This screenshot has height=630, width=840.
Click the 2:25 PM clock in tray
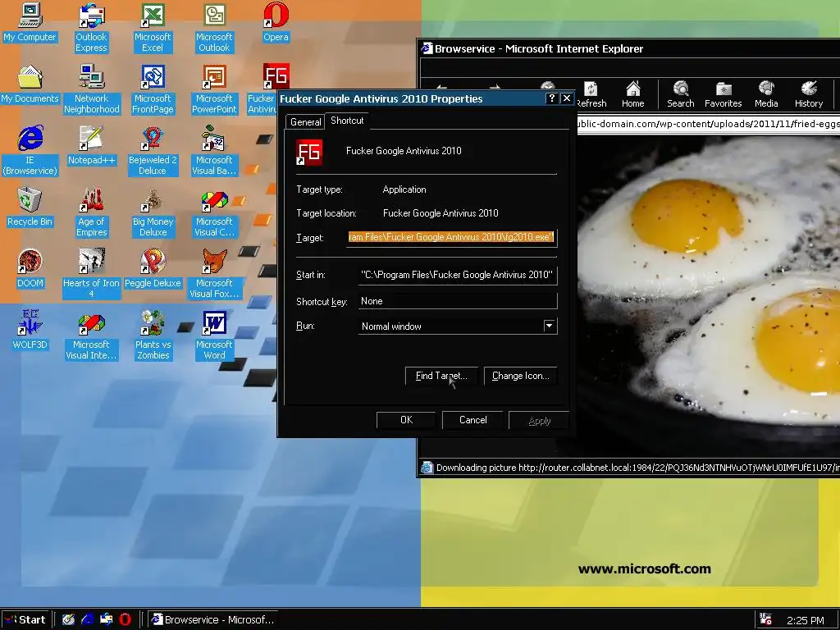[806, 620]
